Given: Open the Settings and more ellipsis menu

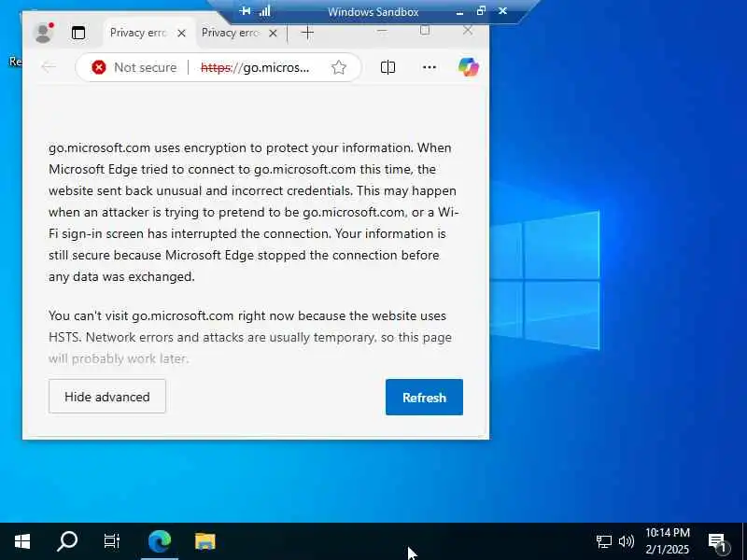Looking at the screenshot, I should click(x=430, y=67).
